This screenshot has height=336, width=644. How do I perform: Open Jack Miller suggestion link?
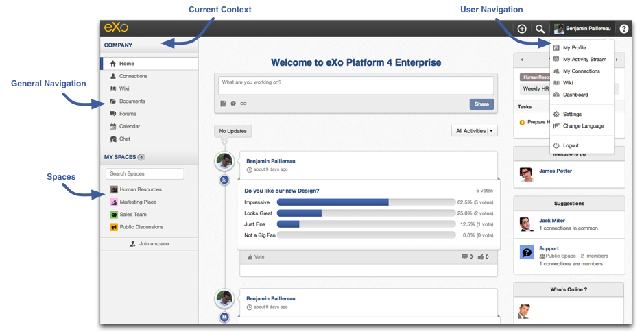[552, 221]
